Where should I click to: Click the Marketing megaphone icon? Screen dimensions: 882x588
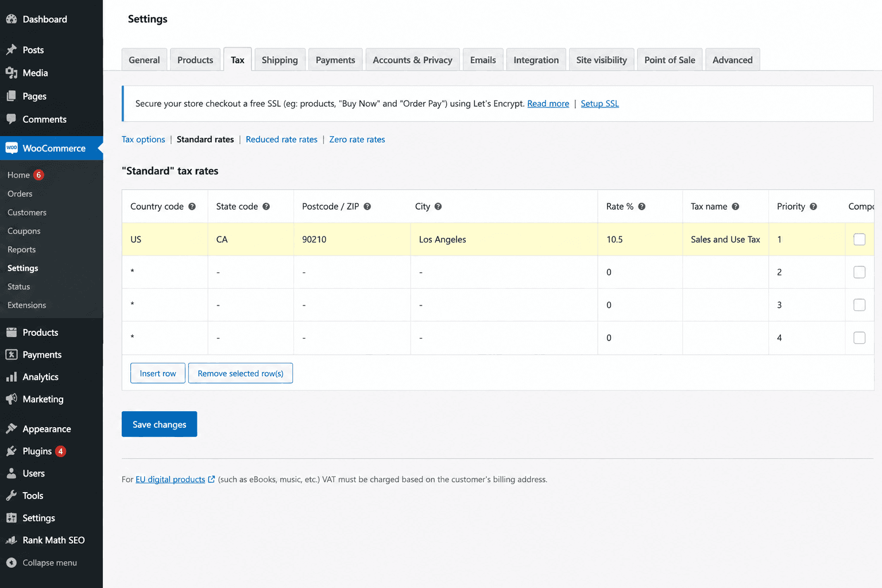[11, 399]
